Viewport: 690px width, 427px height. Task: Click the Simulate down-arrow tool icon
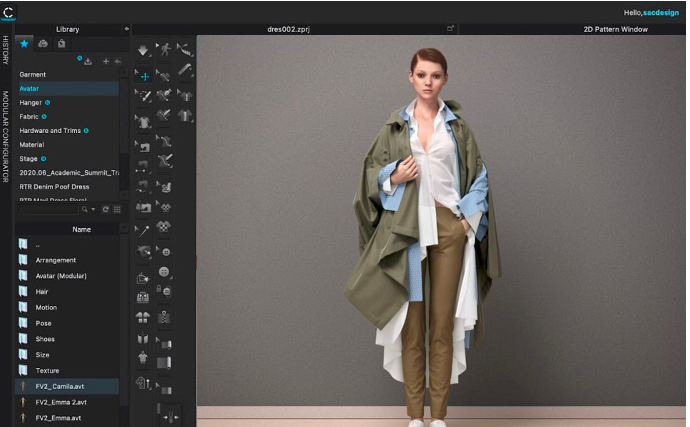(x=143, y=51)
